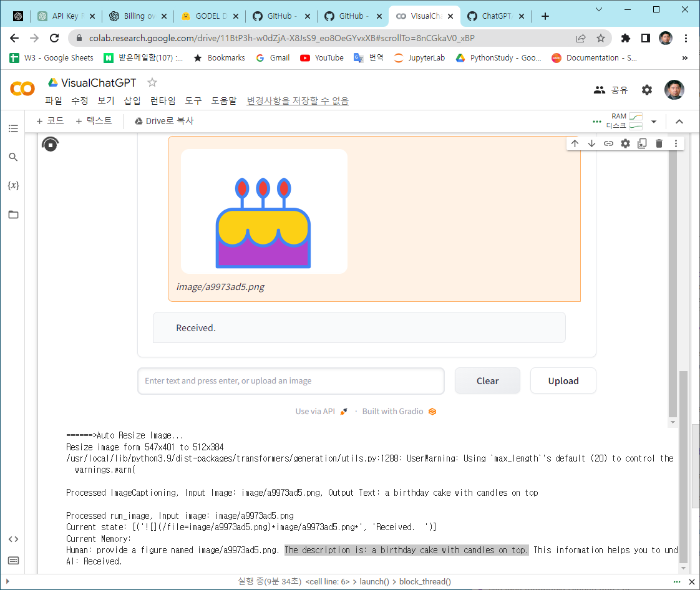Open the cell settings gear
Viewport: 700px width, 590px height.
pyautogui.click(x=625, y=143)
